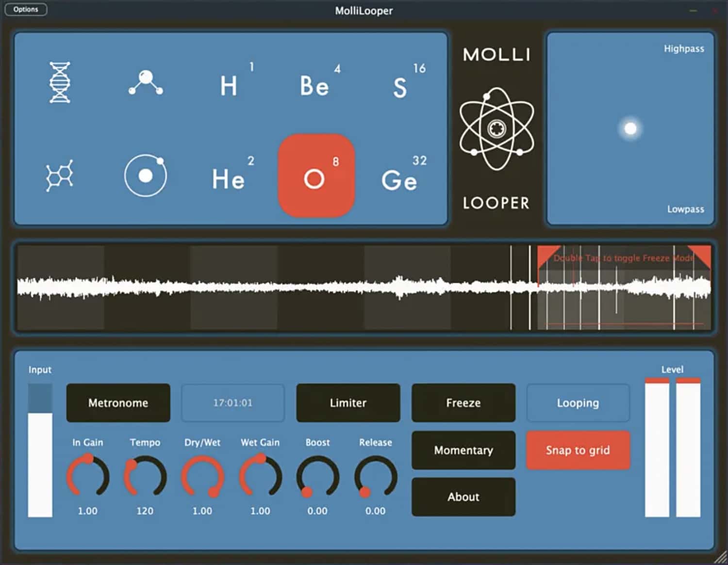This screenshot has width=728, height=565.
Task: Enable Freeze mode button
Action: click(x=463, y=403)
